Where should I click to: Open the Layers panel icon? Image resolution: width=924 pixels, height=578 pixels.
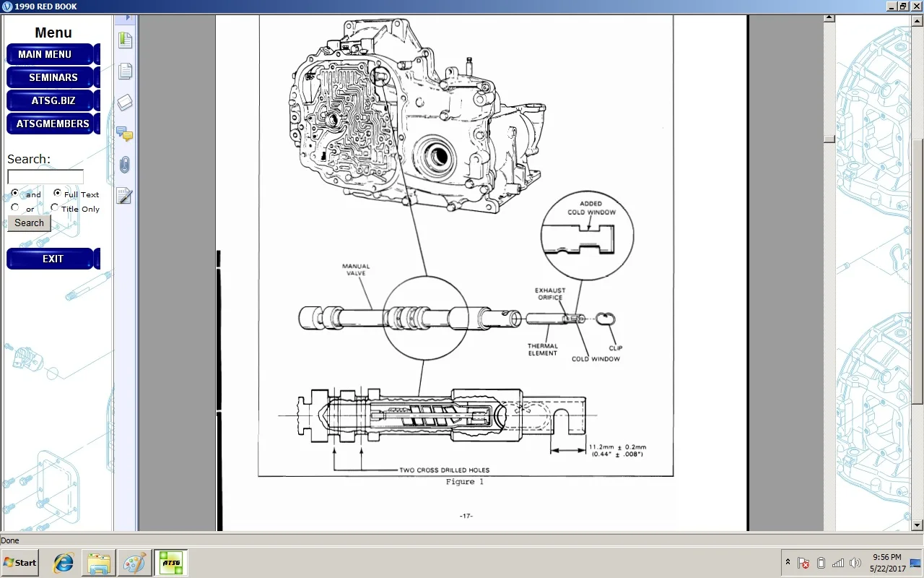[x=126, y=103]
